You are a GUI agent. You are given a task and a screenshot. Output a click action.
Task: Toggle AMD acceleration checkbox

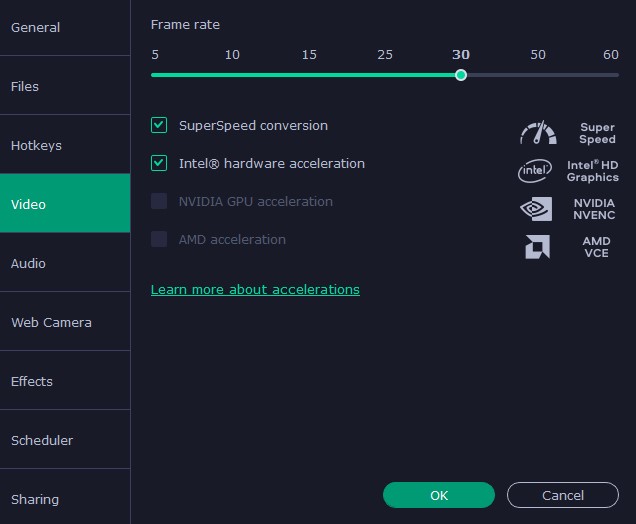click(x=159, y=239)
